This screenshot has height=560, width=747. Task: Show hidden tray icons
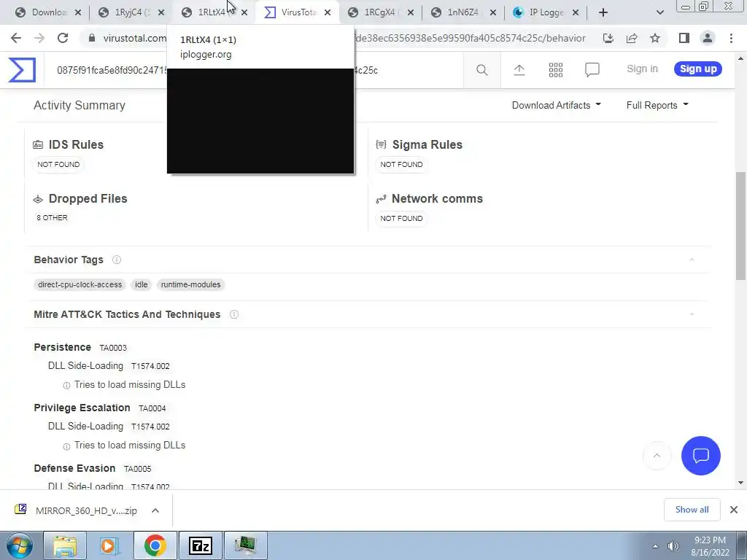click(x=655, y=547)
